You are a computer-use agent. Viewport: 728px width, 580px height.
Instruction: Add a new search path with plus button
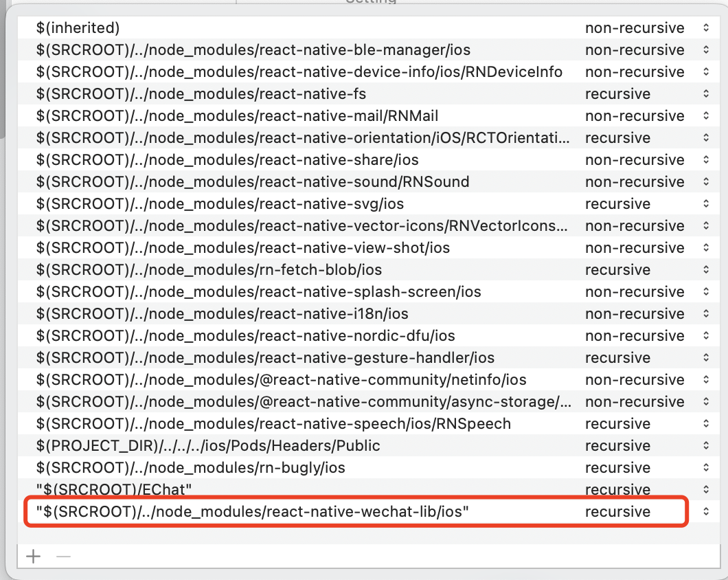click(34, 557)
